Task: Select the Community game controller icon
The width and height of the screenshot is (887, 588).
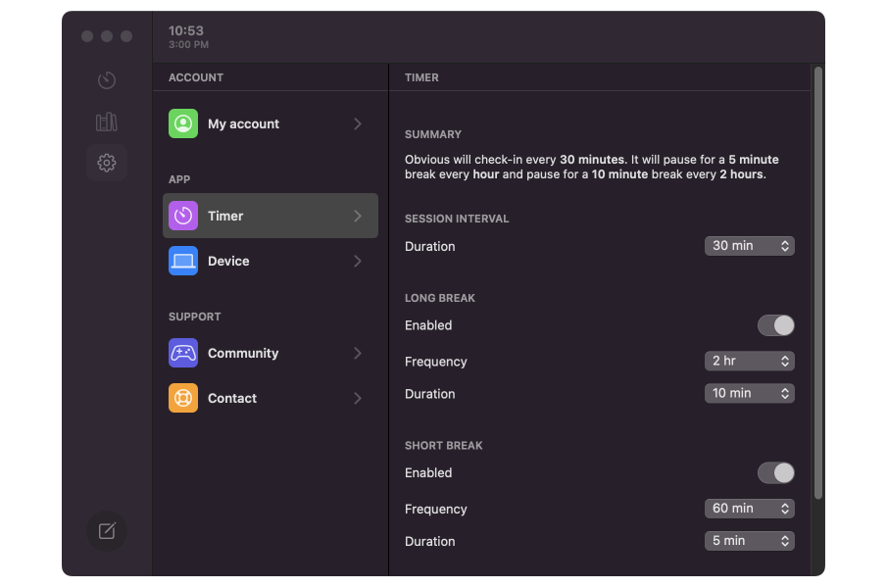Action: [x=182, y=353]
